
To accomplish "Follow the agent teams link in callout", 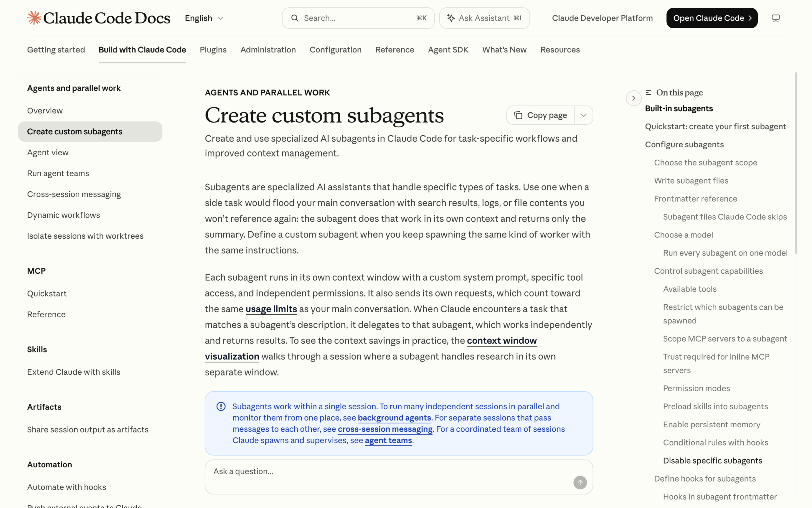I will (x=388, y=440).
